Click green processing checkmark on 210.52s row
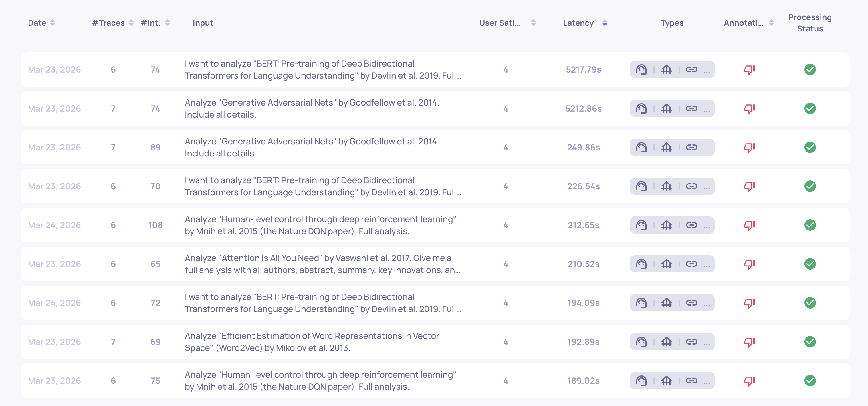 [810, 264]
